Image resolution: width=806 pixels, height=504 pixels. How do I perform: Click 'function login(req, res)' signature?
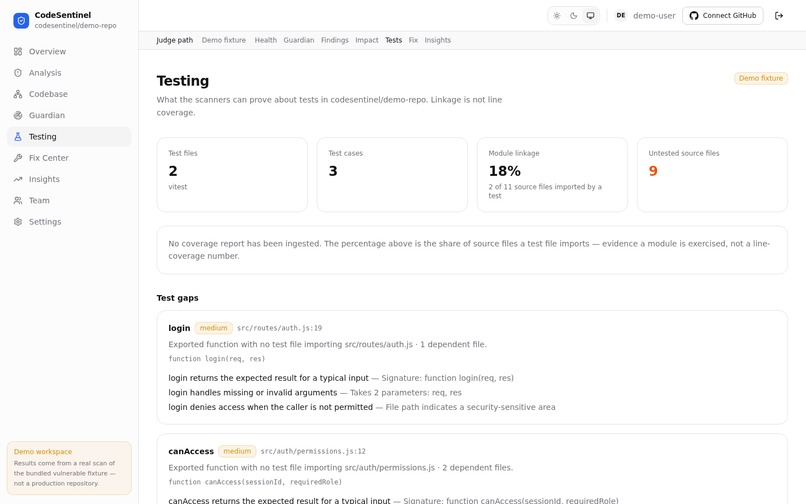tap(216, 359)
